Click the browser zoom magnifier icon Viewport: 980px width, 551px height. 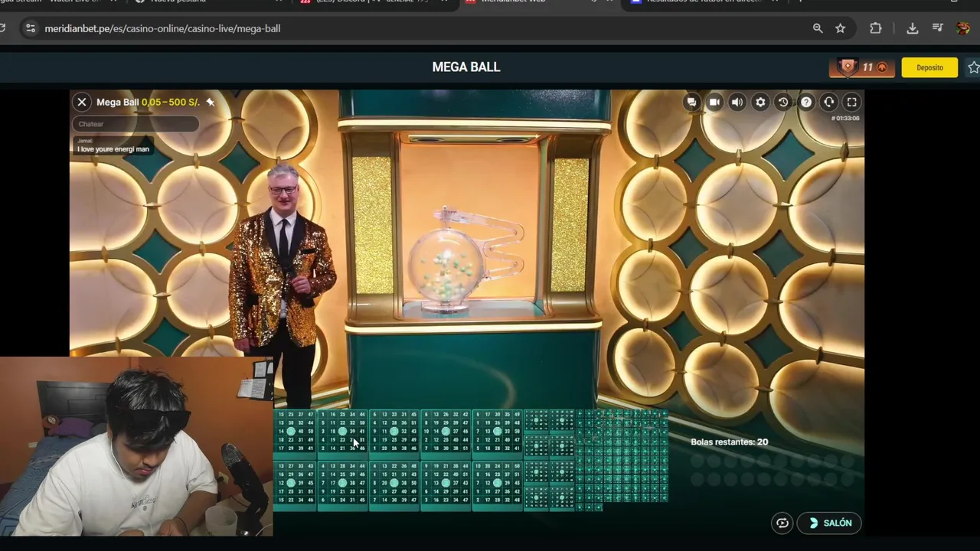click(x=818, y=28)
